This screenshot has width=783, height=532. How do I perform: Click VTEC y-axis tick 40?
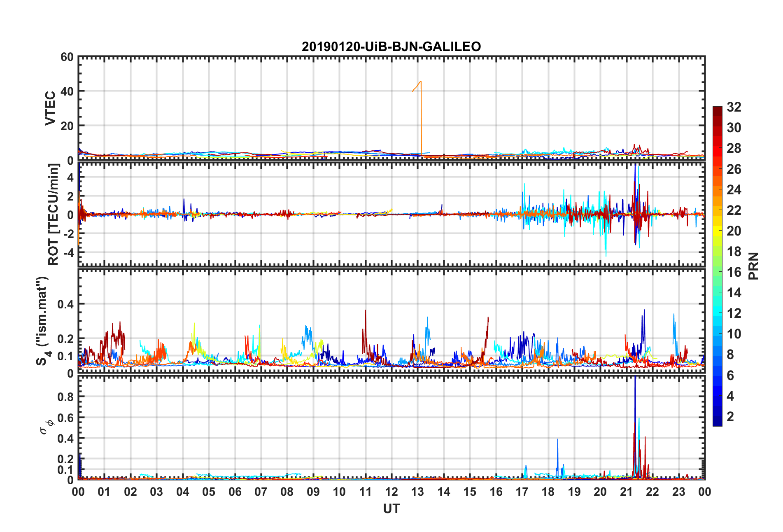tap(67, 91)
